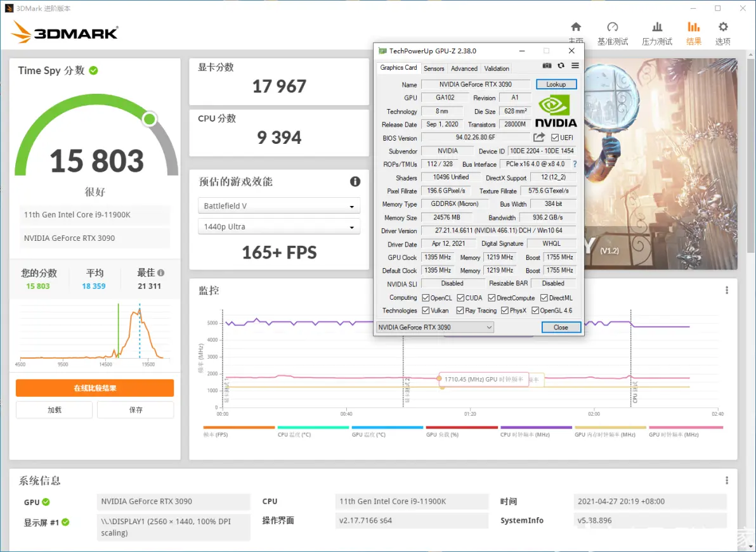
Task: Open the system info three-dot menu
Action: (x=727, y=481)
